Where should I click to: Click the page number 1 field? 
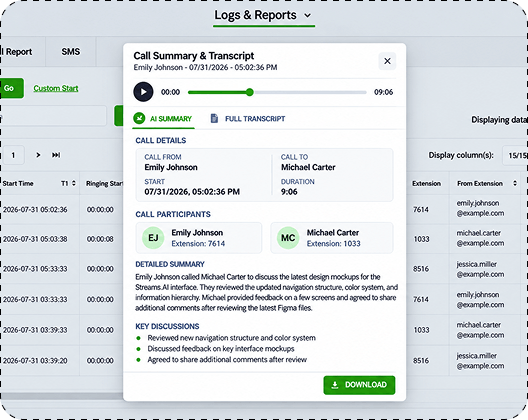(x=13, y=155)
